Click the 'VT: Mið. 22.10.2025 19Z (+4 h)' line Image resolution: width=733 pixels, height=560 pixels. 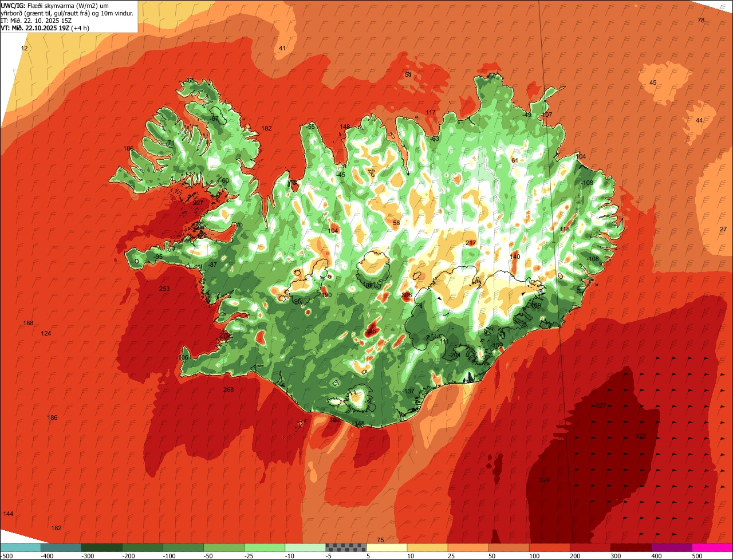pos(45,27)
